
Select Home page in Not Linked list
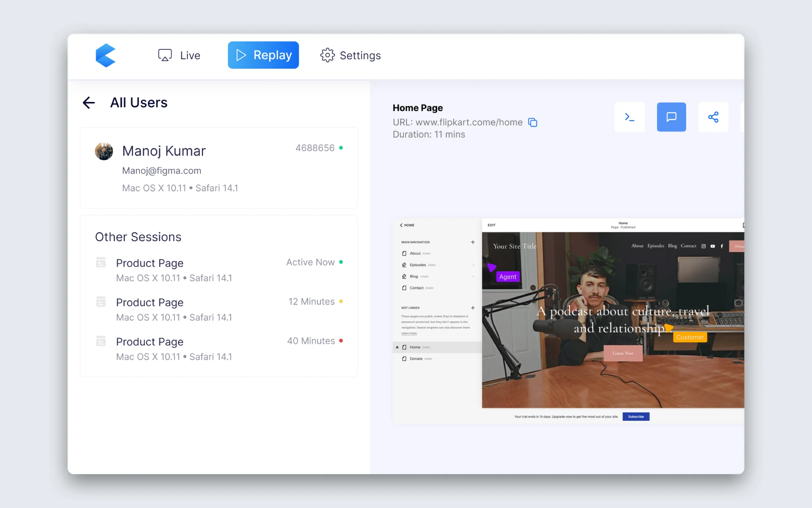pos(437,347)
